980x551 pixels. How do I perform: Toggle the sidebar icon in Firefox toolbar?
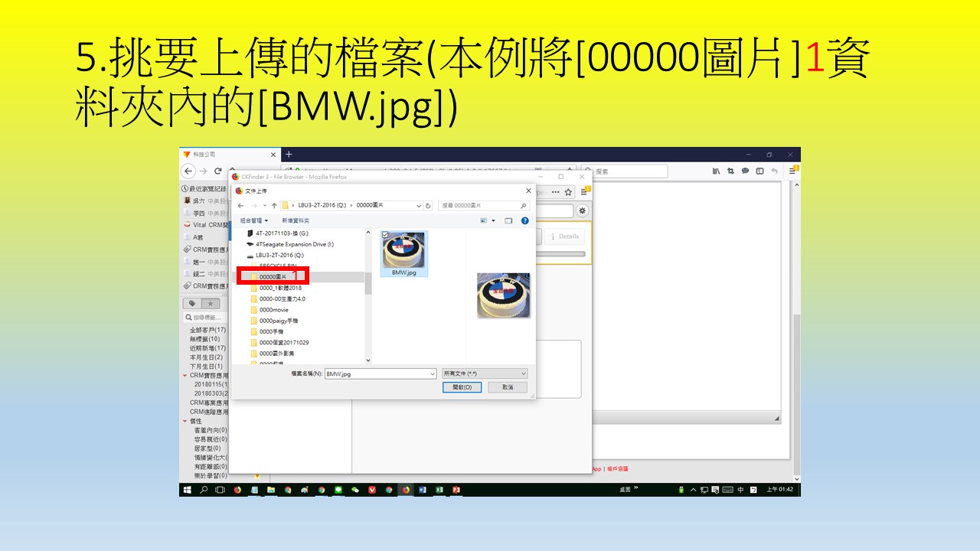coord(759,171)
